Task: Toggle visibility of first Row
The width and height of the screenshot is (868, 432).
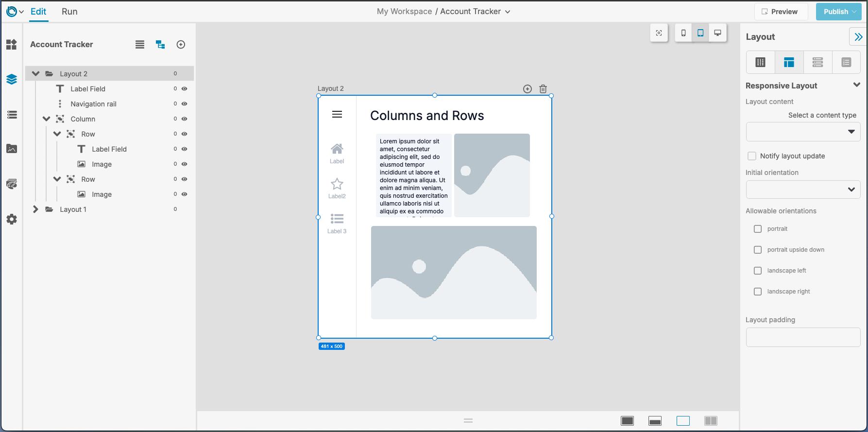Action: coord(185,134)
